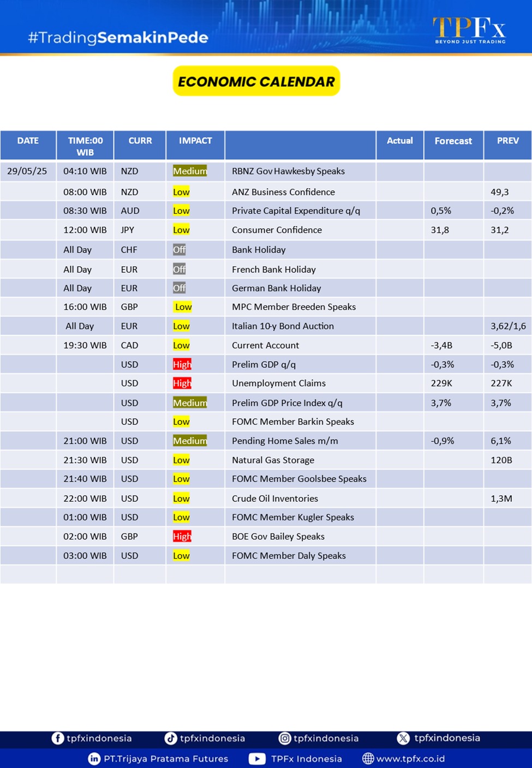This screenshot has height=768, width=532.
Task: Click the Off label for Bank Holiday
Action: coord(179,250)
